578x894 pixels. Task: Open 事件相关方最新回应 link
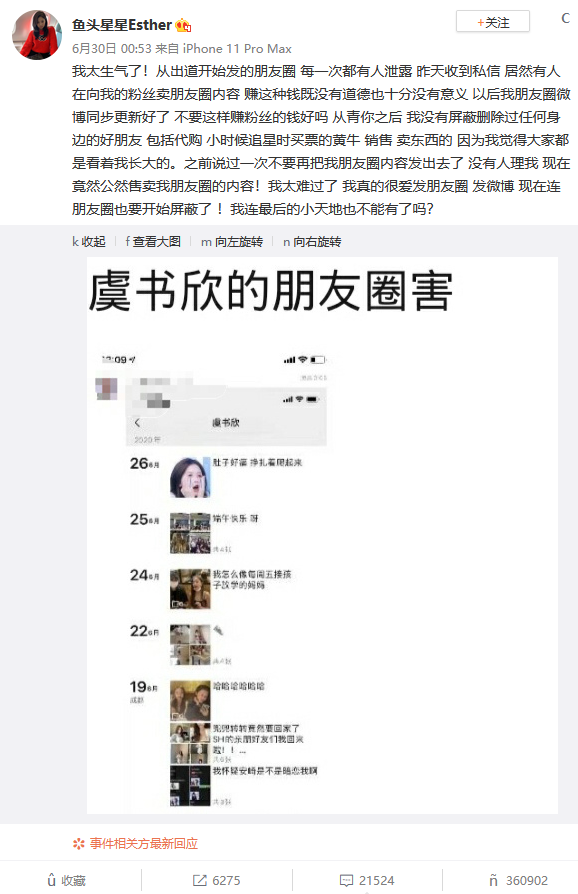click(x=144, y=843)
